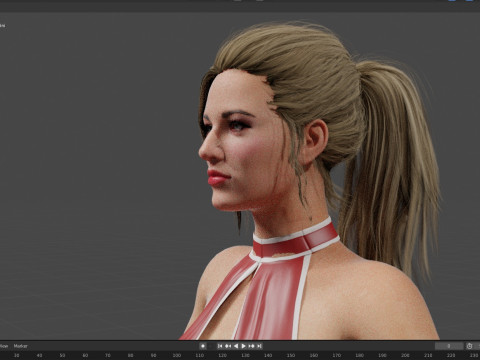Click frame 30 on the timeline ruler

click(x=16, y=356)
